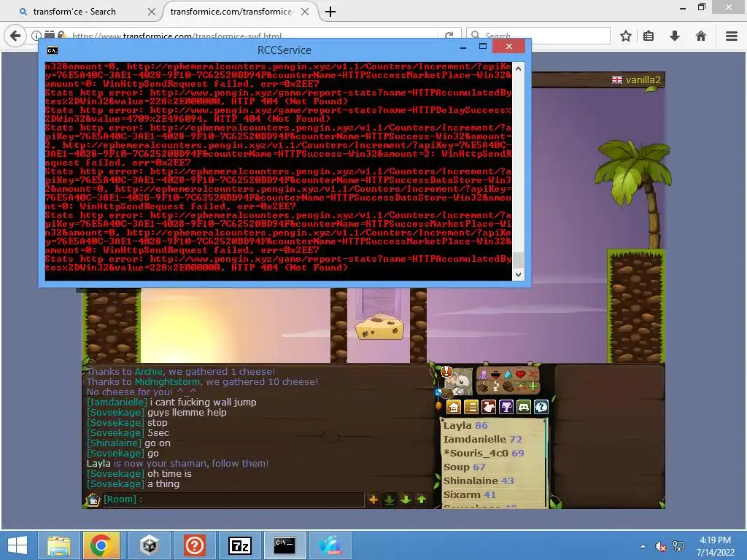
Task: Focus the browser Search field
Action: tap(538, 36)
